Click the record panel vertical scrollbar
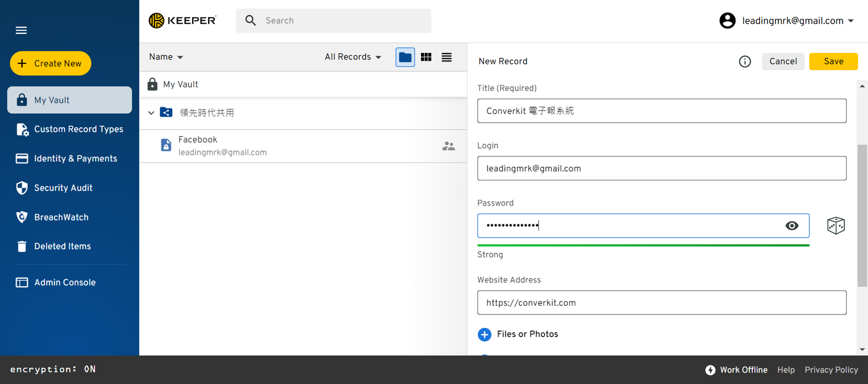 point(862,216)
